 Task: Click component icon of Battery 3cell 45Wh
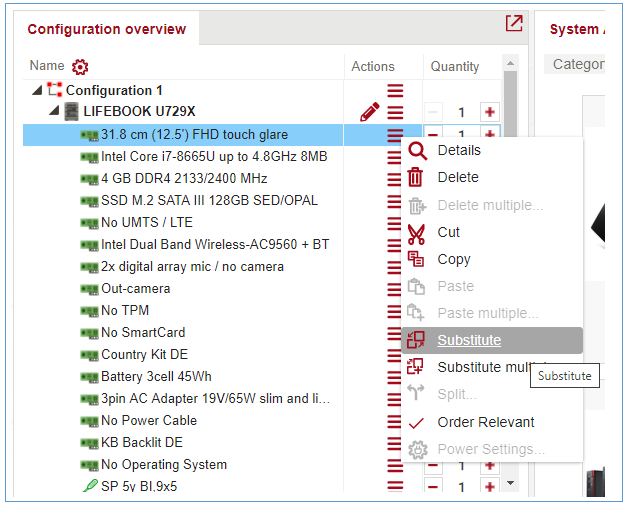tap(89, 377)
